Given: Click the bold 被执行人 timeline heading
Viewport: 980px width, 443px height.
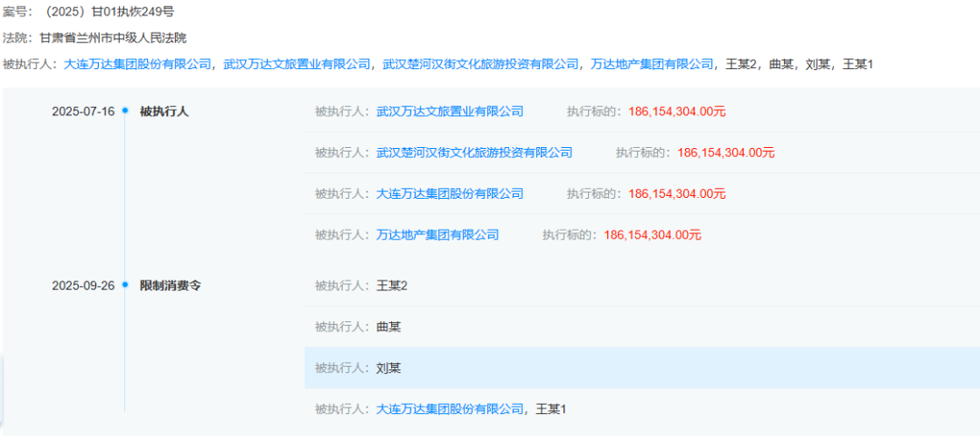Looking at the screenshot, I should [x=163, y=112].
